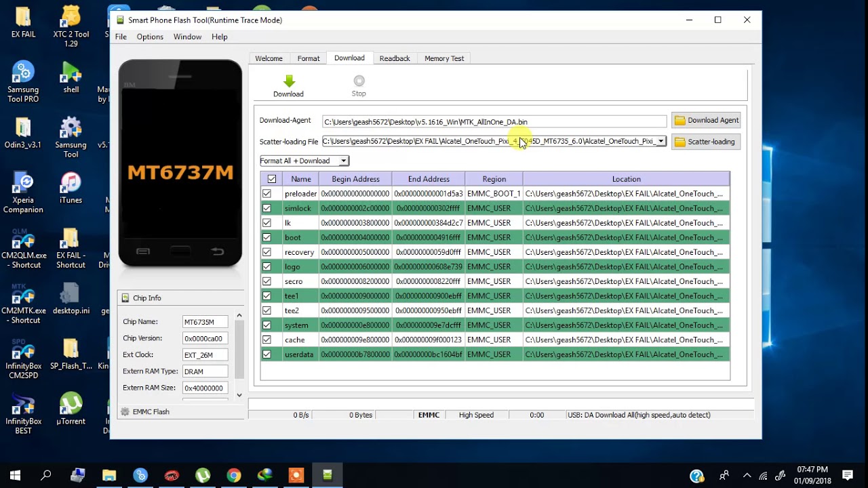Screen dimensions: 868x488
Task: Show hidden system tray icons
Action: coord(747,475)
